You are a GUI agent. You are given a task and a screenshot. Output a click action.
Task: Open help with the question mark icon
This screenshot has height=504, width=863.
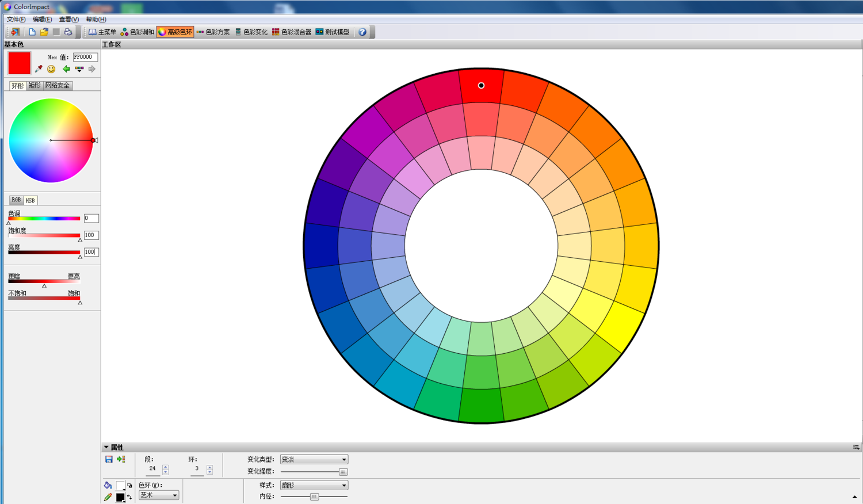[x=362, y=32]
